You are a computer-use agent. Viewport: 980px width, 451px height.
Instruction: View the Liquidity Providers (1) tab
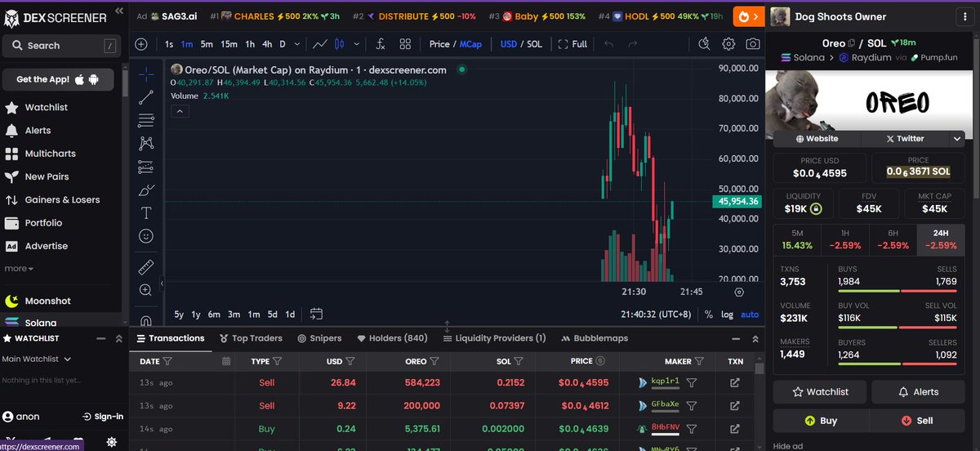[494, 338]
